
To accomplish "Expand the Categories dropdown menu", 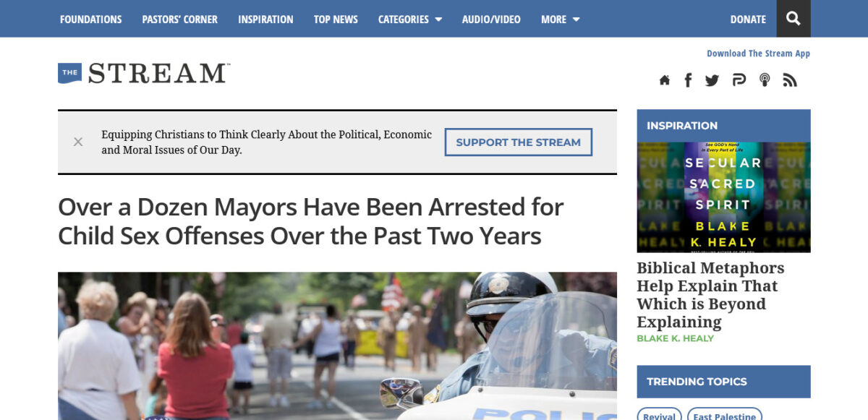I will click(x=409, y=20).
